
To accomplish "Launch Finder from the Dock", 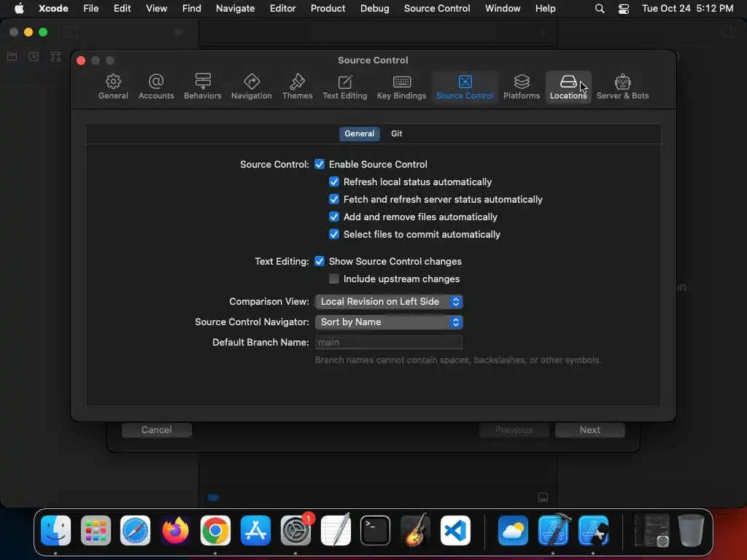I will click(x=55, y=530).
